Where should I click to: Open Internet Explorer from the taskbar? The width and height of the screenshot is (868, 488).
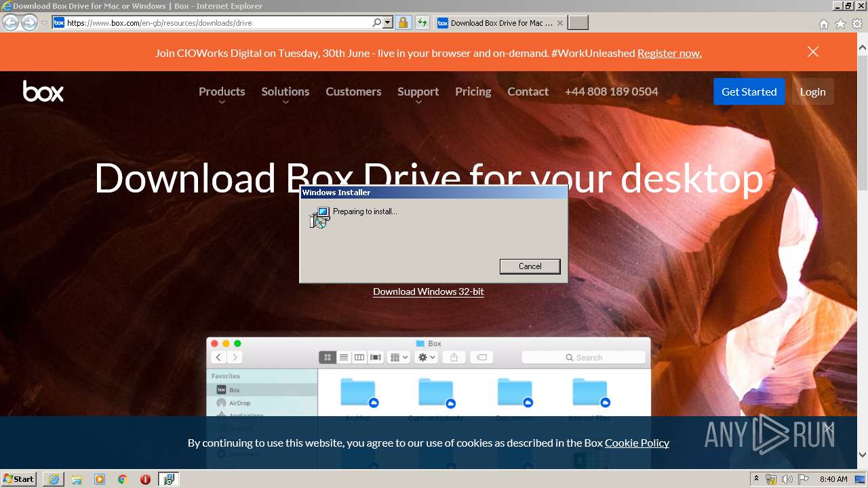coord(54,479)
